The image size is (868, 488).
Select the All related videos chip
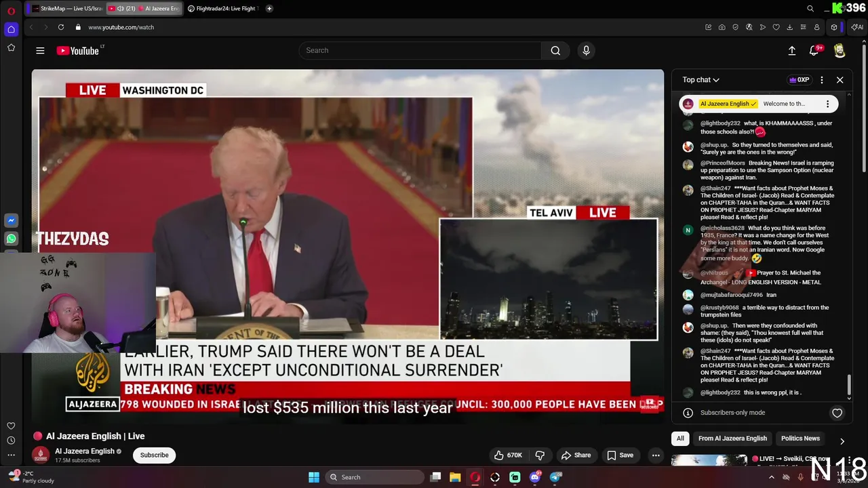tap(680, 439)
